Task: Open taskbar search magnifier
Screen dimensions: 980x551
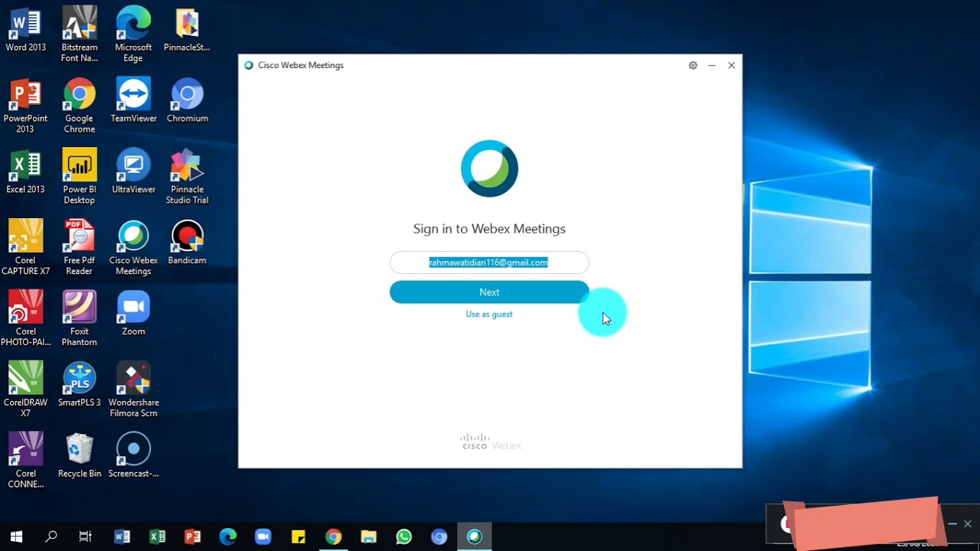Action: (x=51, y=536)
